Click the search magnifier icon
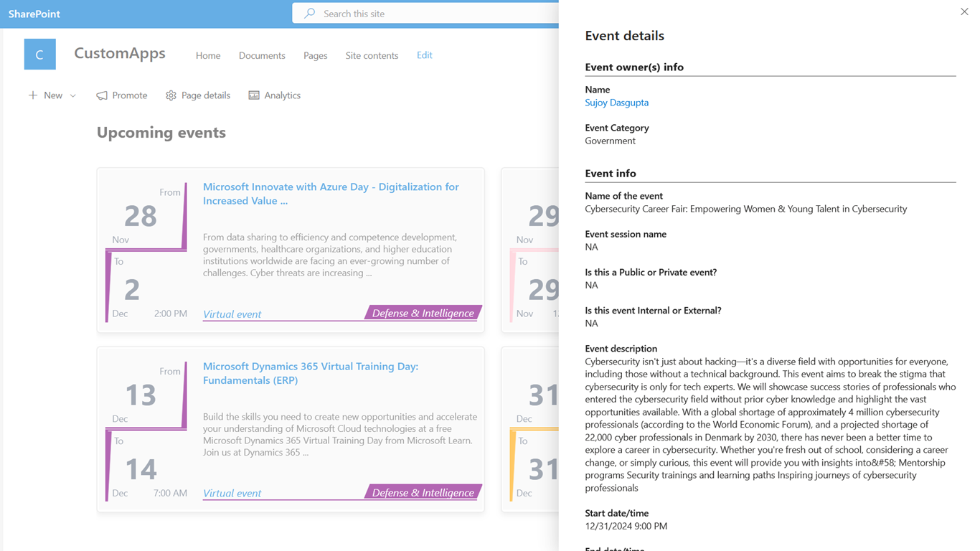This screenshot has width=980, height=551. tap(310, 14)
